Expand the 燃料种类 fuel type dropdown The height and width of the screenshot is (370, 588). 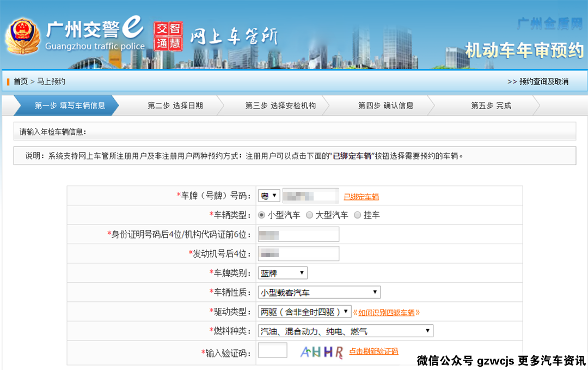click(345, 331)
